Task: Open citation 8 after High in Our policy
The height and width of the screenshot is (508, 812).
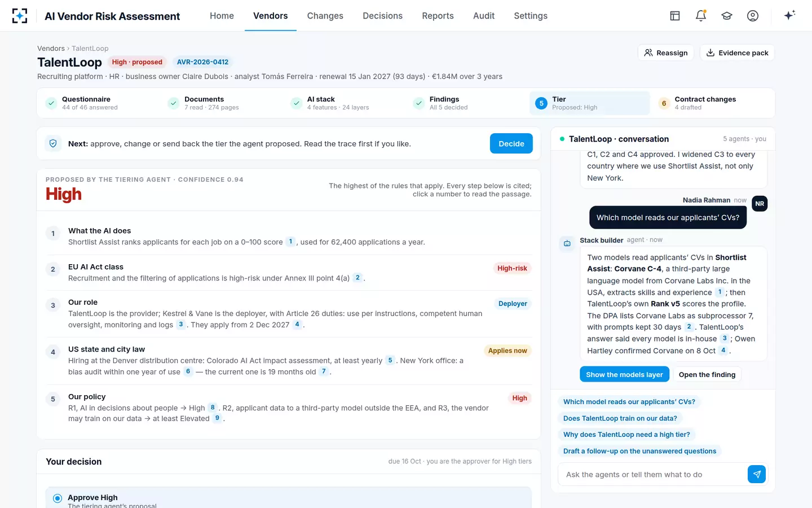Action: coord(213,407)
